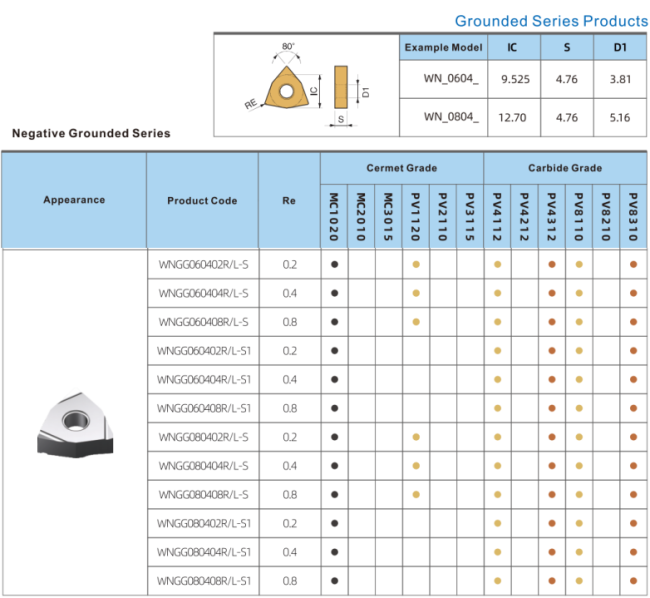Image resolution: width=650 pixels, height=598 pixels.
Task: Select the Cermet Grade header
Action: 401,168
